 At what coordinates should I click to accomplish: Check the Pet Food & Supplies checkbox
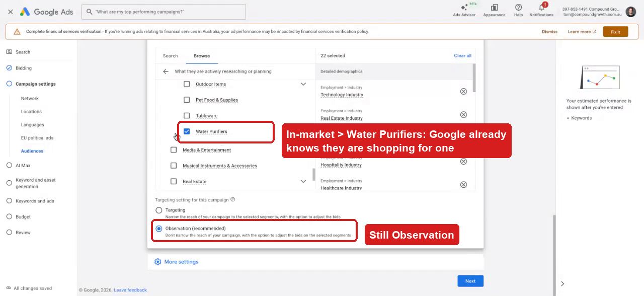(x=187, y=100)
